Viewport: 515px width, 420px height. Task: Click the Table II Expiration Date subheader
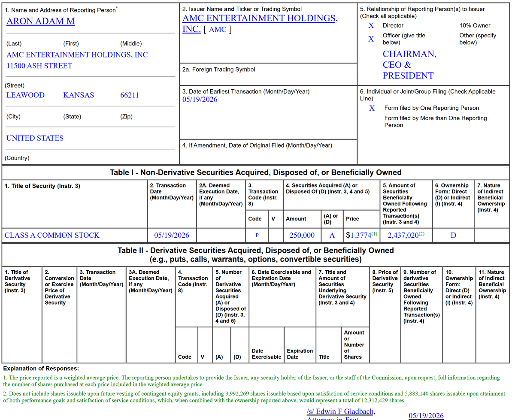point(300,354)
